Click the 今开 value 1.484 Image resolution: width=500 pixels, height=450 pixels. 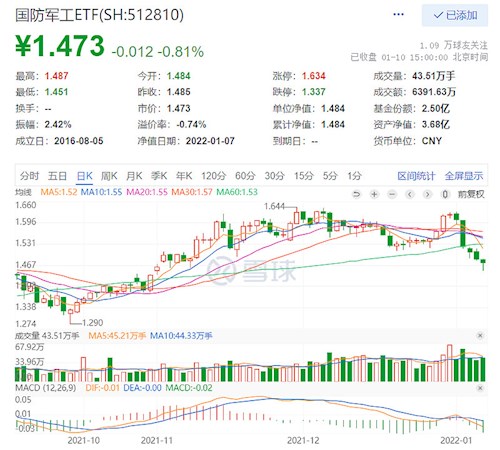coord(179,76)
